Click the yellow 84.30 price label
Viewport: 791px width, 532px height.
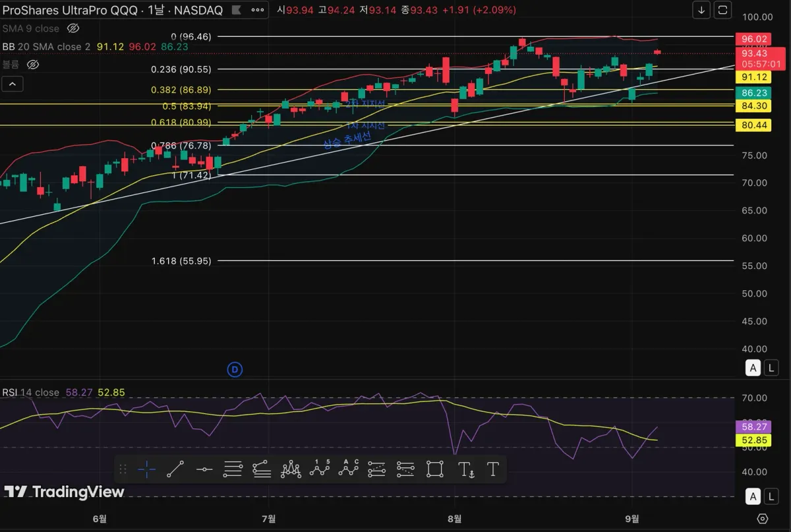click(753, 105)
